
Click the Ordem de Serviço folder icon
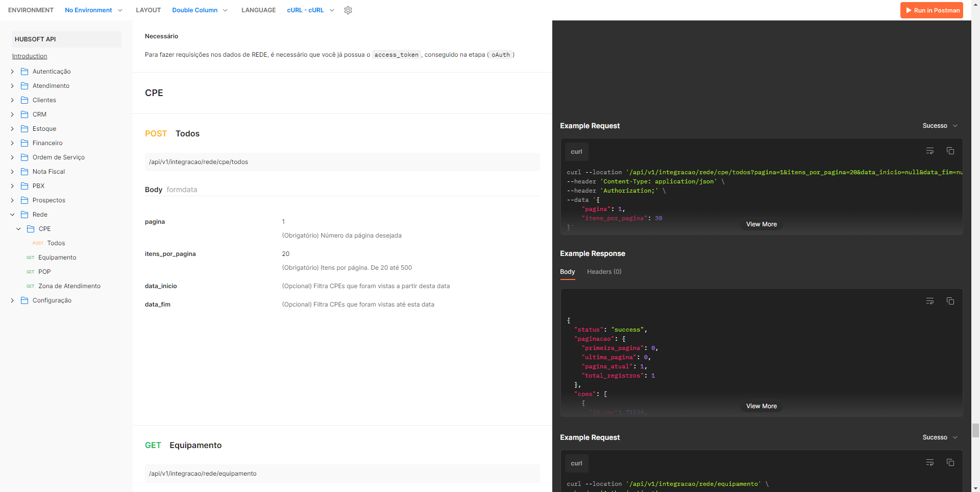point(24,157)
